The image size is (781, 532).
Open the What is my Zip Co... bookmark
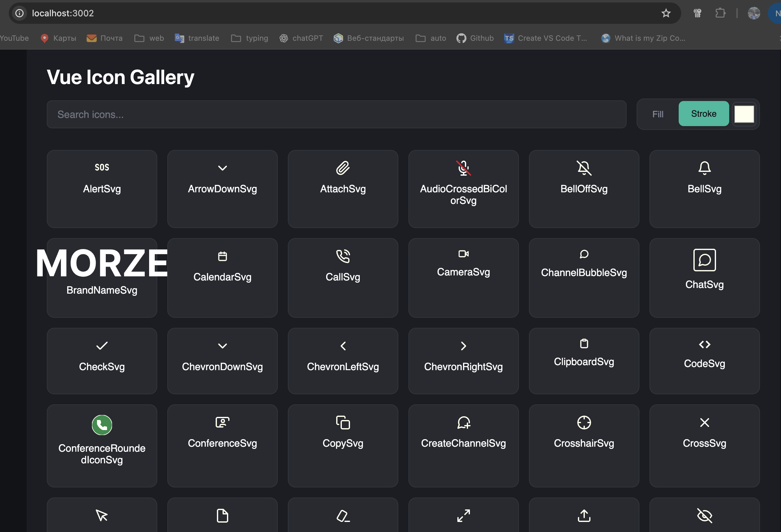[x=643, y=38]
